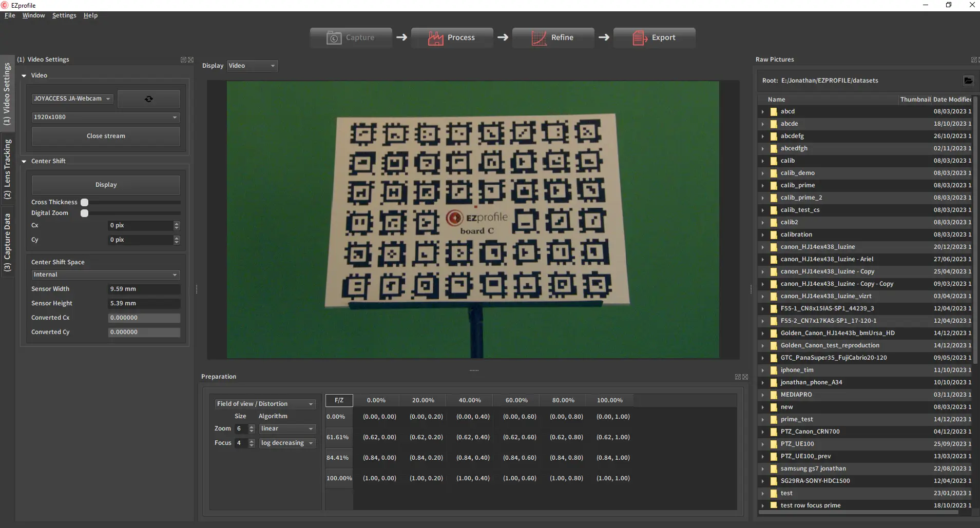Undock the Preparation panel using float icon

click(738, 377)
